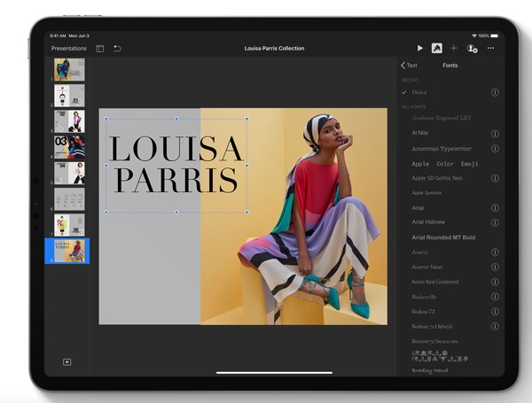Choose Bodoni 72 Oldstyle font
Screen dimensions: 532x403
coord(433,327)
